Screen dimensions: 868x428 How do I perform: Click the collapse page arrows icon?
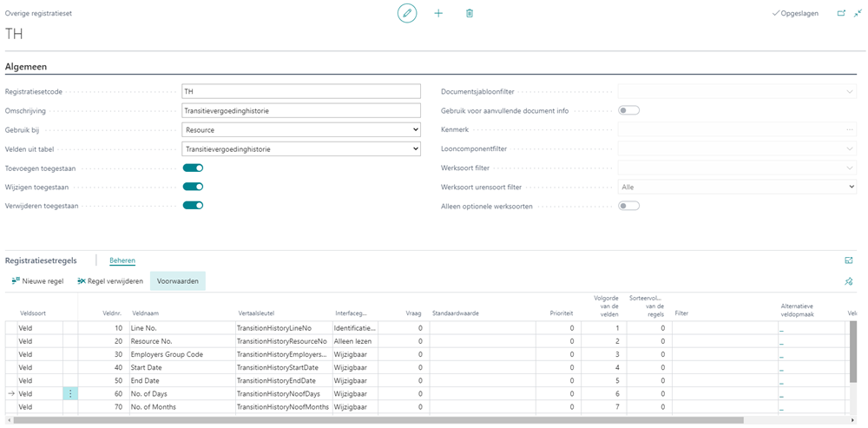[858, 14]
